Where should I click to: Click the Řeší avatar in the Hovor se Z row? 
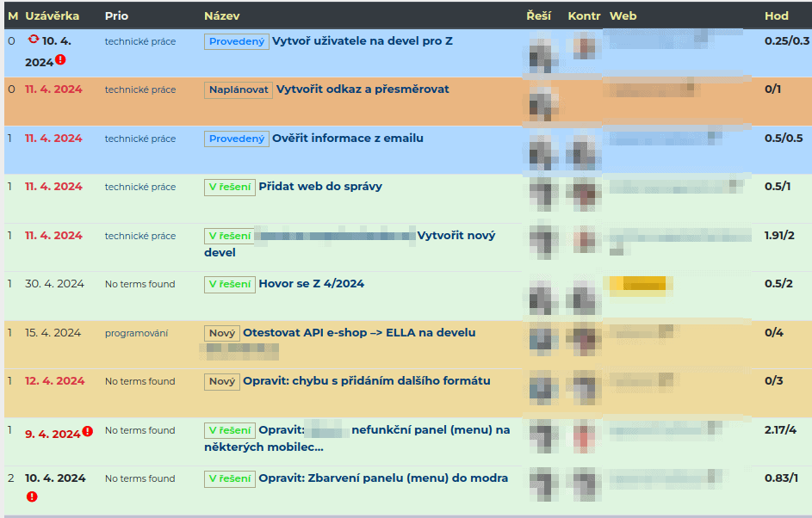(543, 295)
